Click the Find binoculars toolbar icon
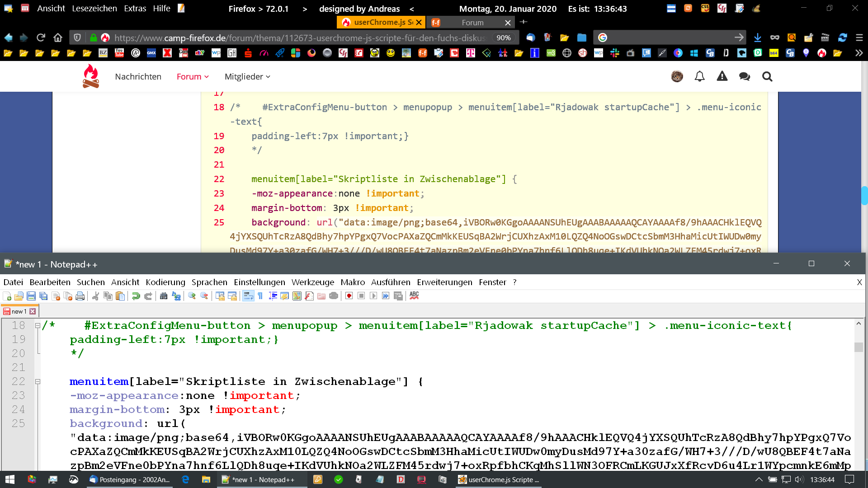The image size is (868, 488). point(164,296)
